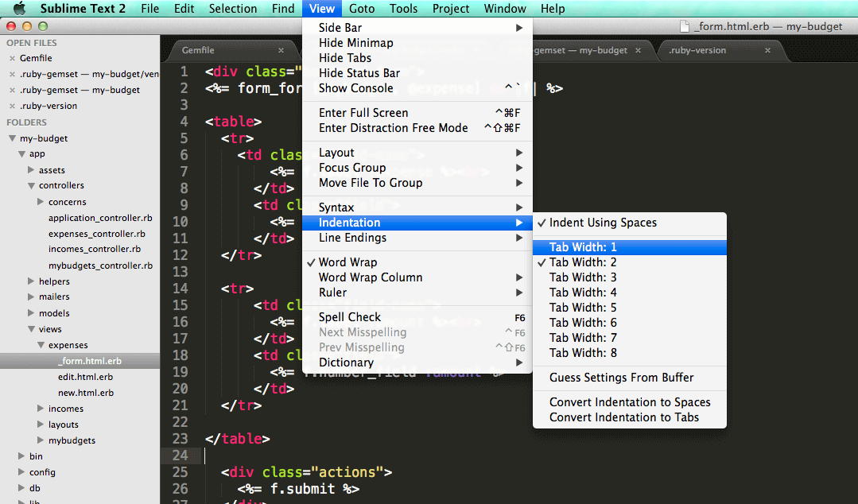Click Convert Indentation to Tabs
Screen dimensions: 858x504
(x=629, y=417)
